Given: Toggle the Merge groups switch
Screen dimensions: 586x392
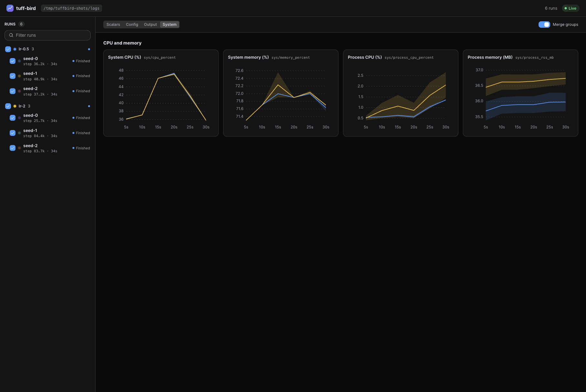Looking at the screenshot, I should [544, 25].
